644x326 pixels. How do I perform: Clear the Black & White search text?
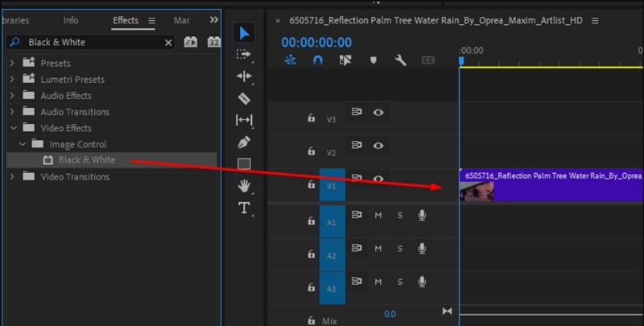tap(168, 43)
